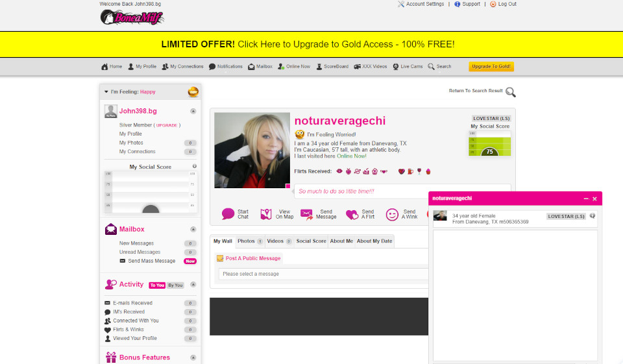Click Send Mass Message link
The image size is (623, 364).
pos(151,261)
